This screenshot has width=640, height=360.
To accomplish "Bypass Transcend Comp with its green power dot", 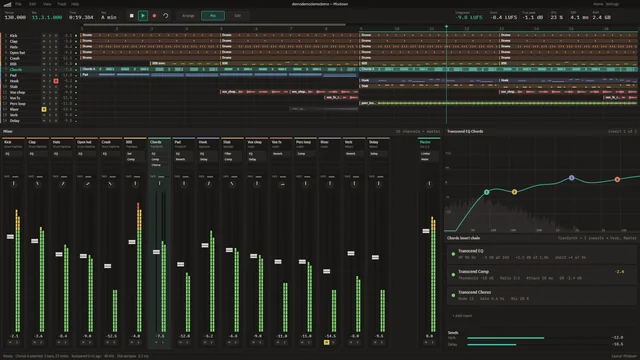I will [x=453, y=275].
